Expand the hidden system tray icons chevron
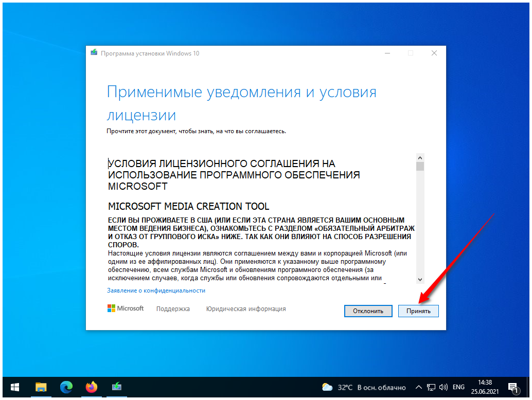532x400 pixels. coord(419,387)
